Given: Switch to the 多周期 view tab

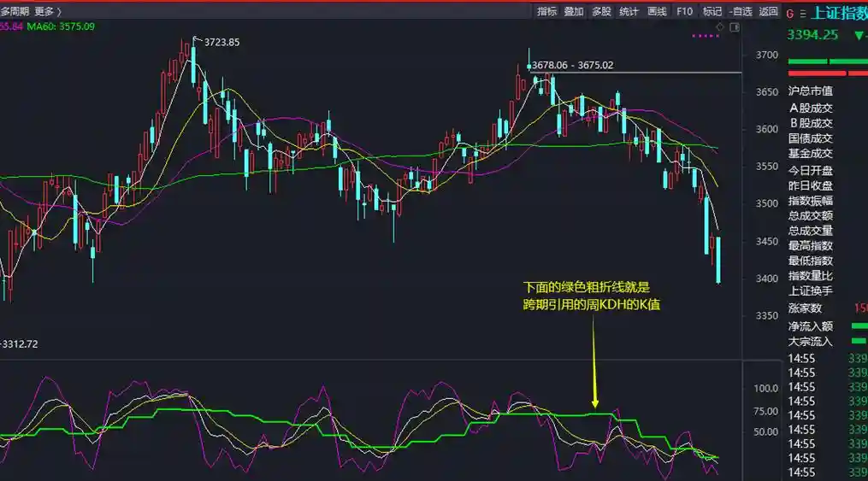Looking at the screenshot, I should click(x=15, y=11).
